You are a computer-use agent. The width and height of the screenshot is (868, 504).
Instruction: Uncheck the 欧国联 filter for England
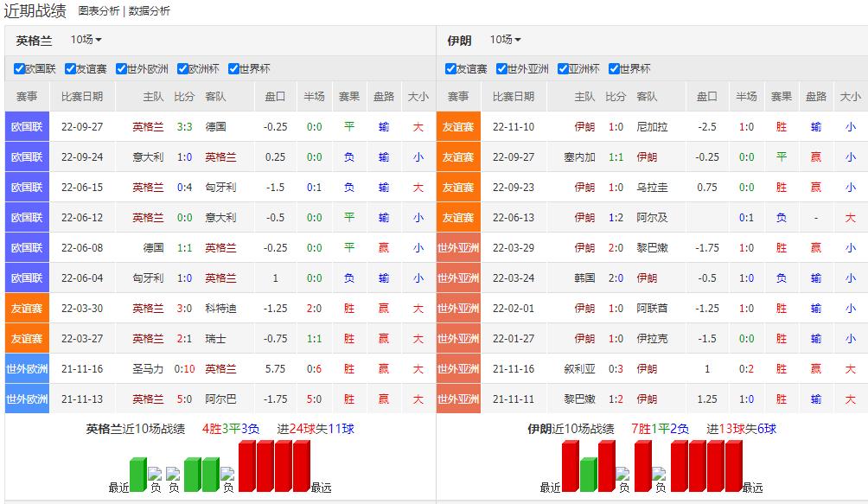pos(19,68)
